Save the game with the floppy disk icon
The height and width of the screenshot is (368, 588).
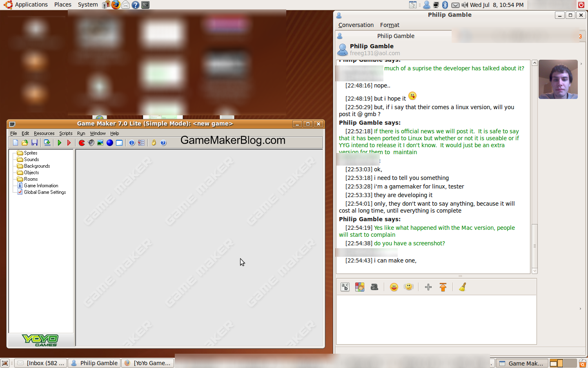[34, 143]
